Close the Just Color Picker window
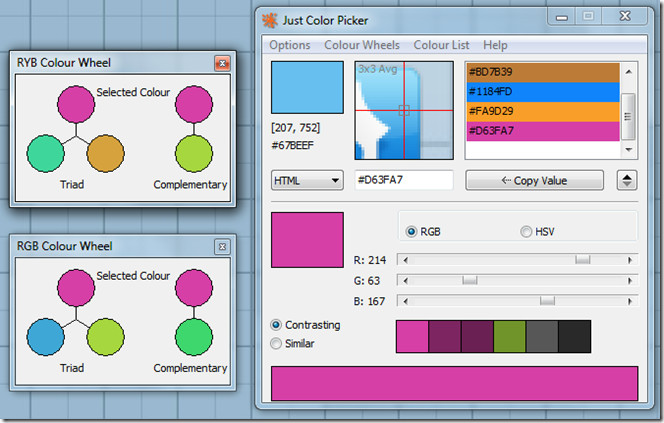664x423 pixels. [x=625, y=17]
